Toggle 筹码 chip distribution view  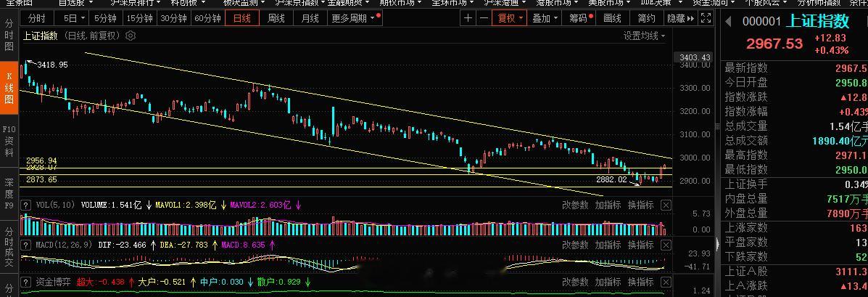pos(581,18)
